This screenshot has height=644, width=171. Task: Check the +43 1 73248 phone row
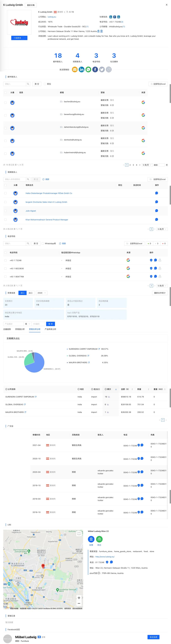coord(5,260)
